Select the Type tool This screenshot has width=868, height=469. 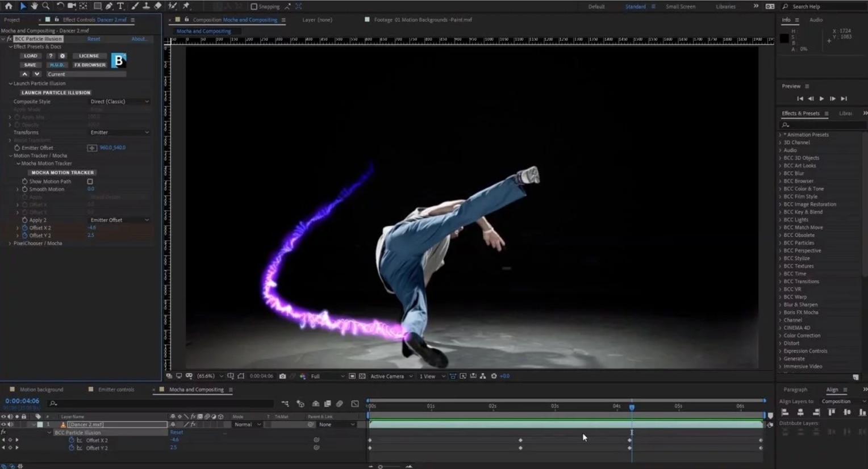tap(120, 6)
